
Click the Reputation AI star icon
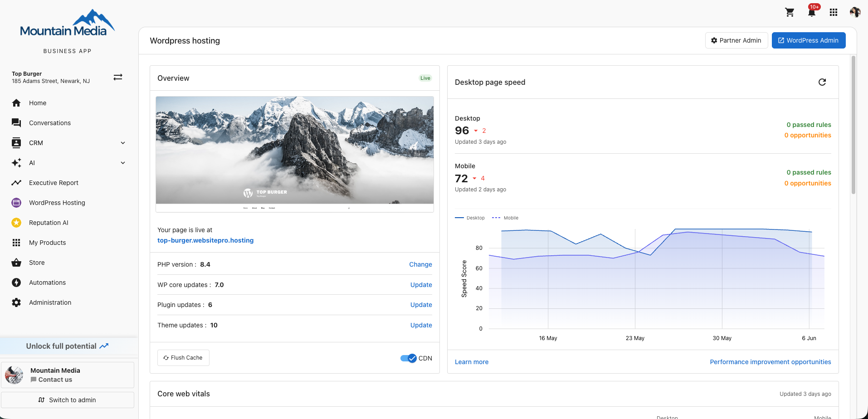(16, 223)
